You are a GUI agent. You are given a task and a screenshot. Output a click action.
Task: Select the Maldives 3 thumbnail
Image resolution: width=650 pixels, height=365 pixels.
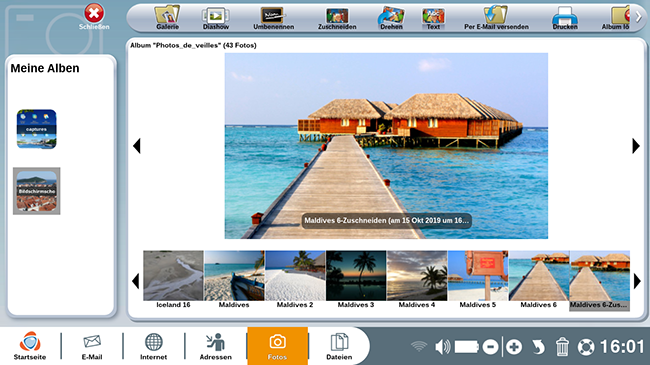pos(356,279)
